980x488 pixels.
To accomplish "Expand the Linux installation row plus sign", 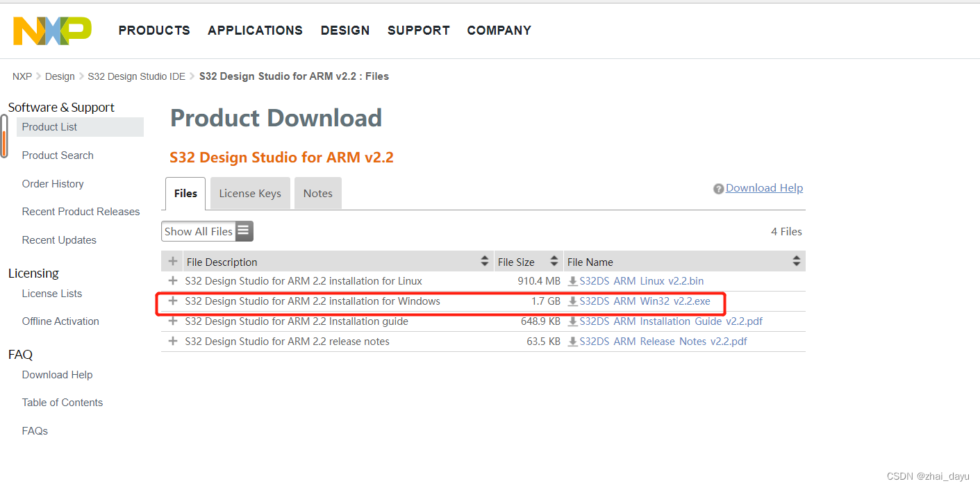I will [x=173, y=280].
